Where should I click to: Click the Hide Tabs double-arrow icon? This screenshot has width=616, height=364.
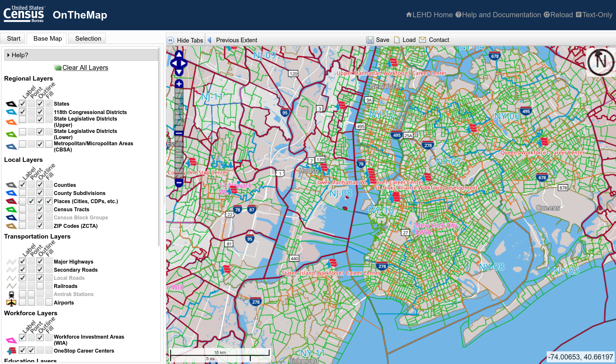tap(170, 40)
